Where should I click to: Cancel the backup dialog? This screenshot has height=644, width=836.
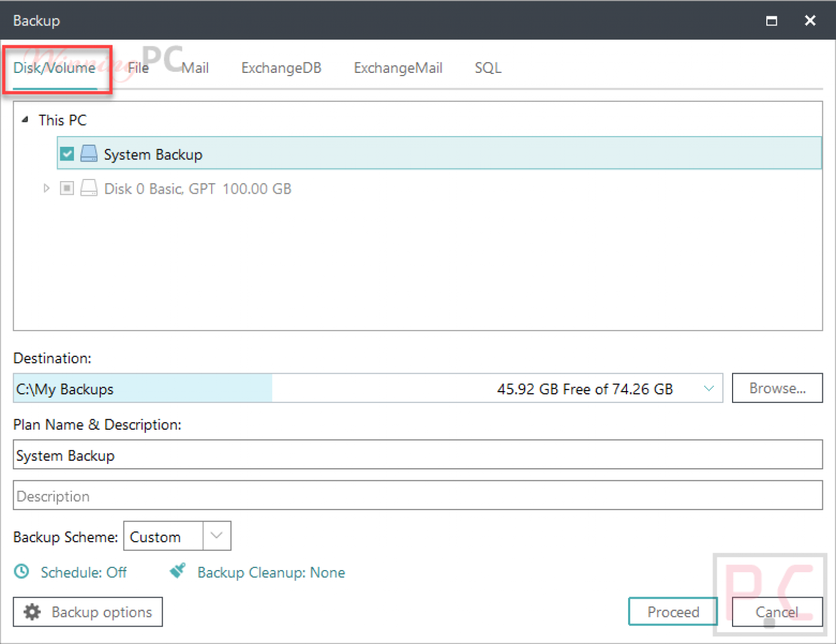click(777, 612)
